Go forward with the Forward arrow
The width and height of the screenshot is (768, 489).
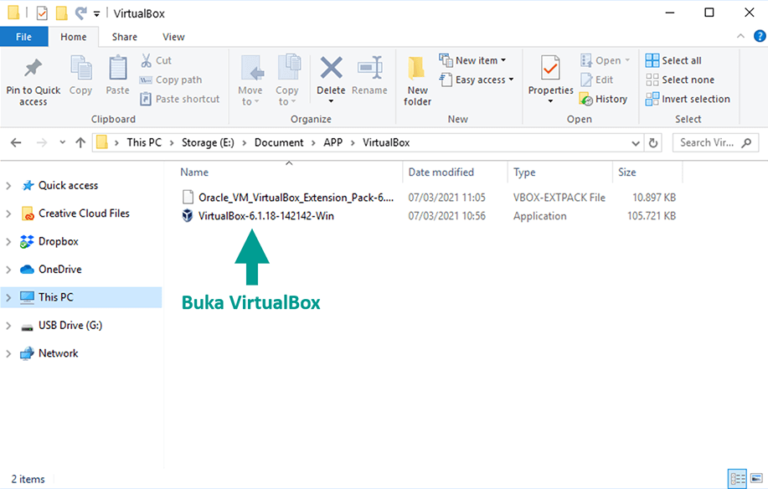point(42,143)
